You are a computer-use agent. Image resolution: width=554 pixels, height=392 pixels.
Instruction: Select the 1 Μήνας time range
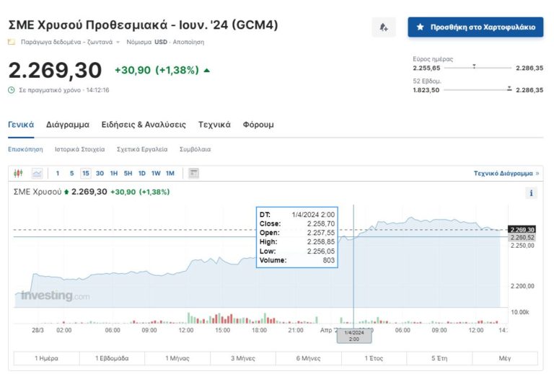click(177, 358)
